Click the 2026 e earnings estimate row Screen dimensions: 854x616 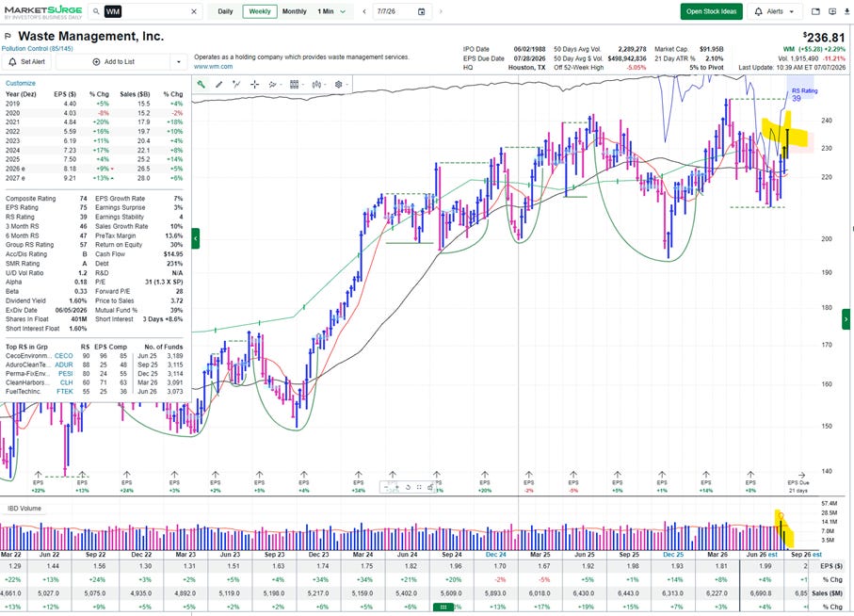[94, 169]
